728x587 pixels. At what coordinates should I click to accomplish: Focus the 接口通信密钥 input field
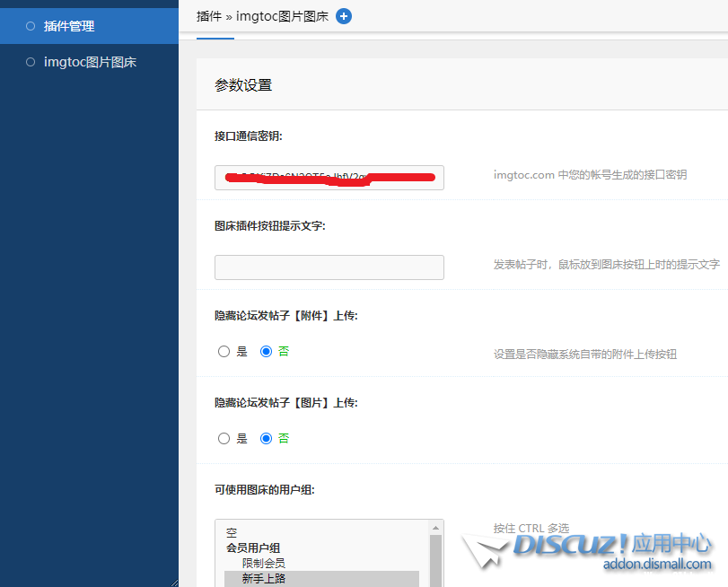pyautogui.click(x=329, y=177)
